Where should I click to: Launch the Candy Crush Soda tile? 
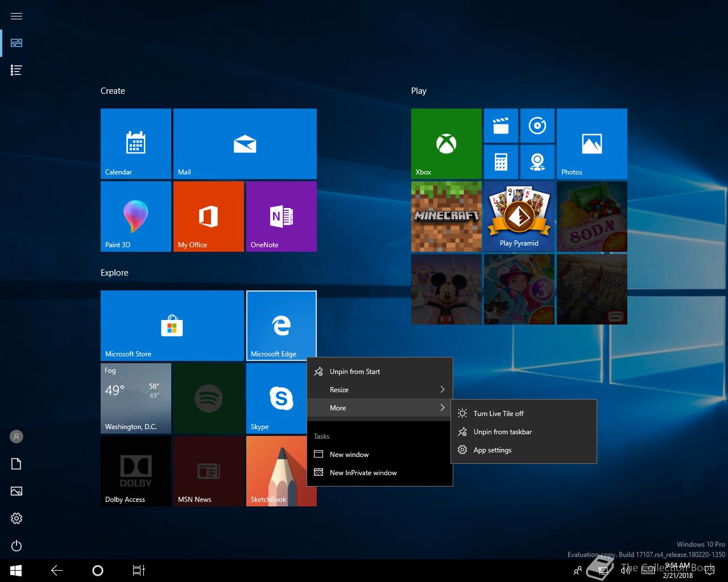tap(592, 217)
